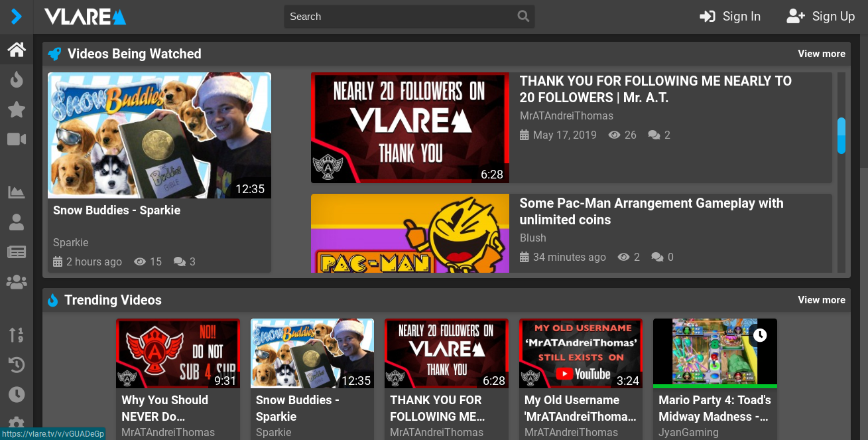Open the trending flame icon in the sidebar
Image resolution: width=868 pixels, height=440 pixels.
[x=17, y=80]
